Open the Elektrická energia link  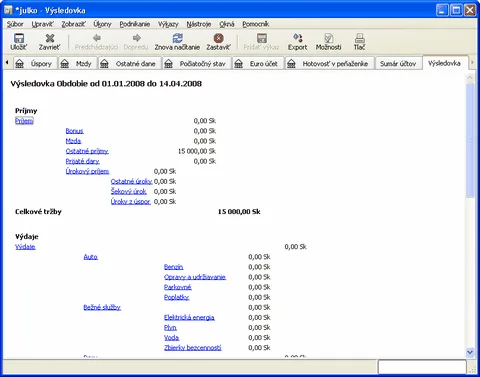click(x=189, y=317)
